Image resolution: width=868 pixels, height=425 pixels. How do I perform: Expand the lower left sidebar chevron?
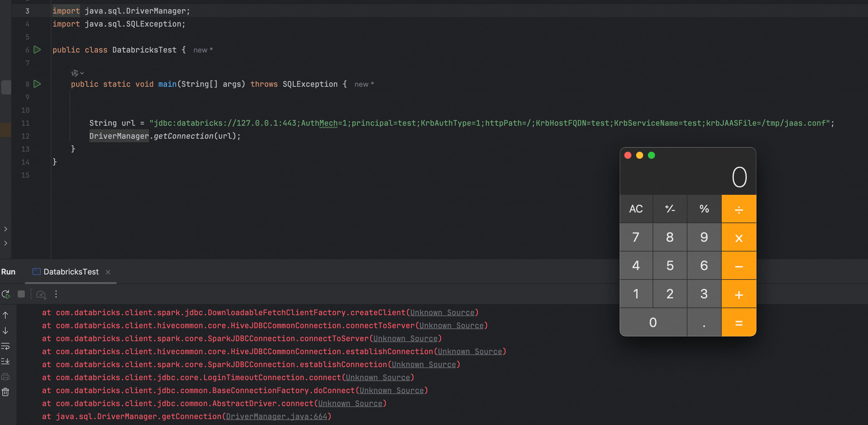pyautogui.click(x=6, y=243)
